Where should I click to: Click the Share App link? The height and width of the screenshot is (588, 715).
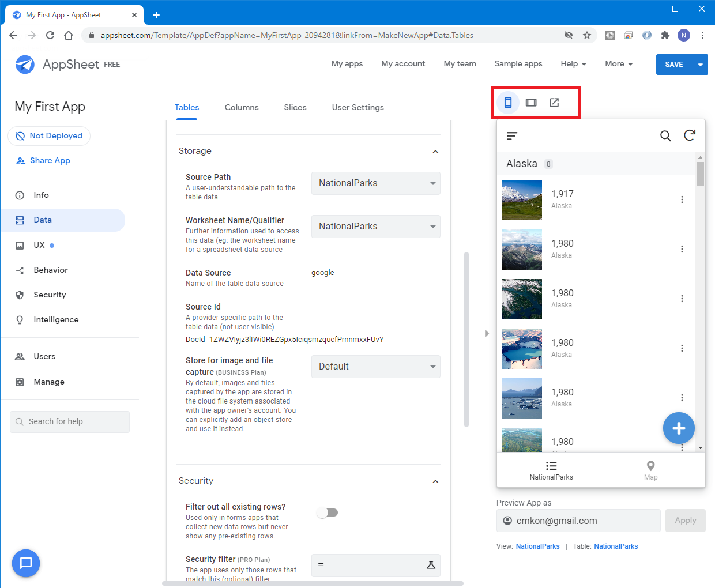(x=50, y=161)
